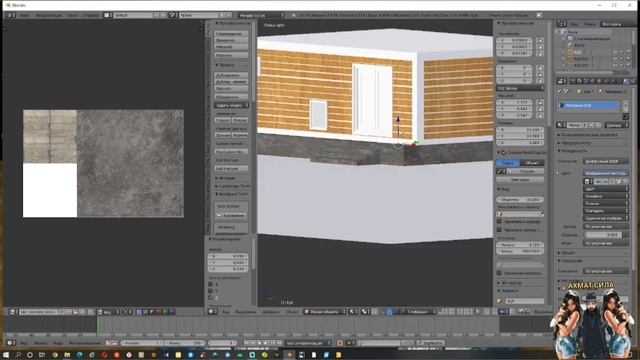Collapse the Правка panel in tool shelf

(x=227, y=65)
